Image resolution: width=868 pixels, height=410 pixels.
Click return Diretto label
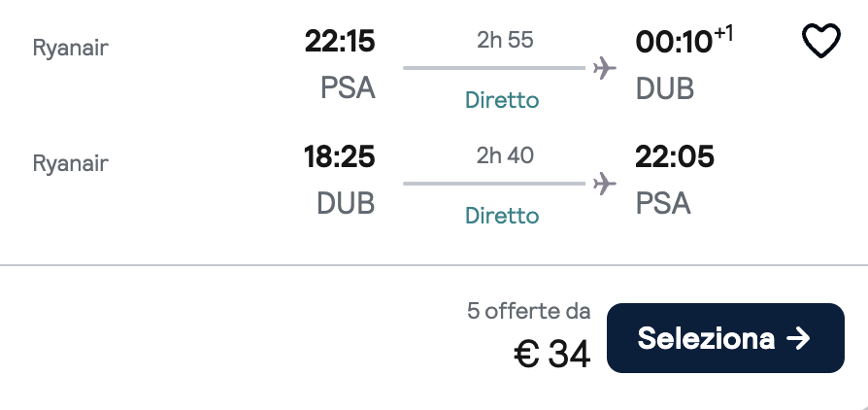click(501, 215)
